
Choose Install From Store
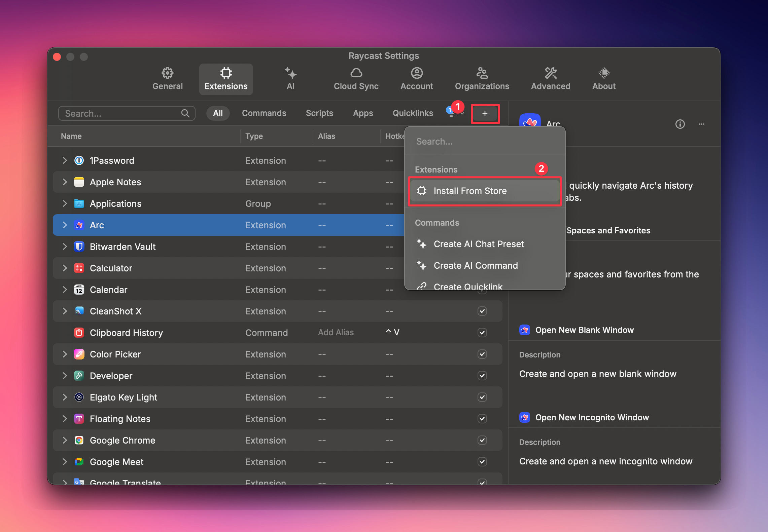(485, 191)
